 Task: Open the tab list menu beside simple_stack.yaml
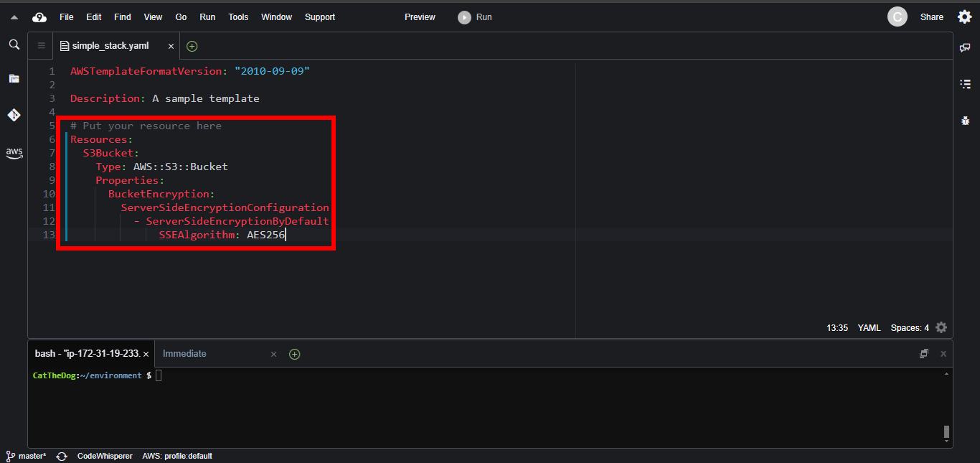point(41,46)
